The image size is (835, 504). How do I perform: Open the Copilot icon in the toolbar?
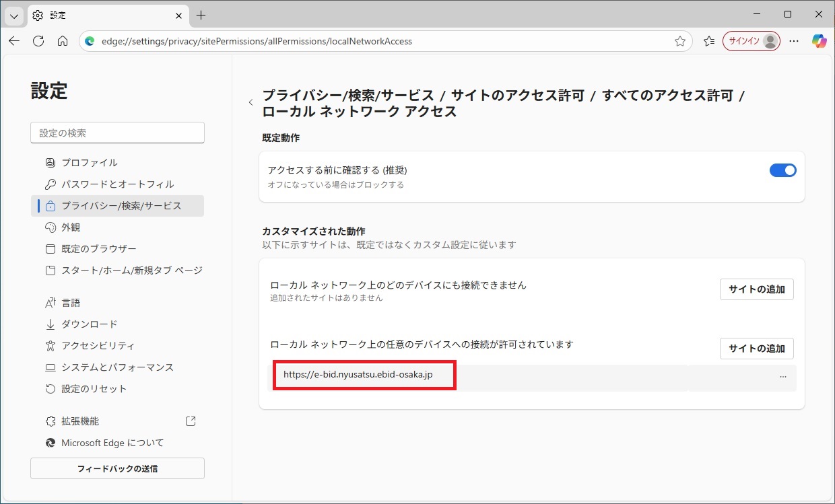(x=819, y=41)
